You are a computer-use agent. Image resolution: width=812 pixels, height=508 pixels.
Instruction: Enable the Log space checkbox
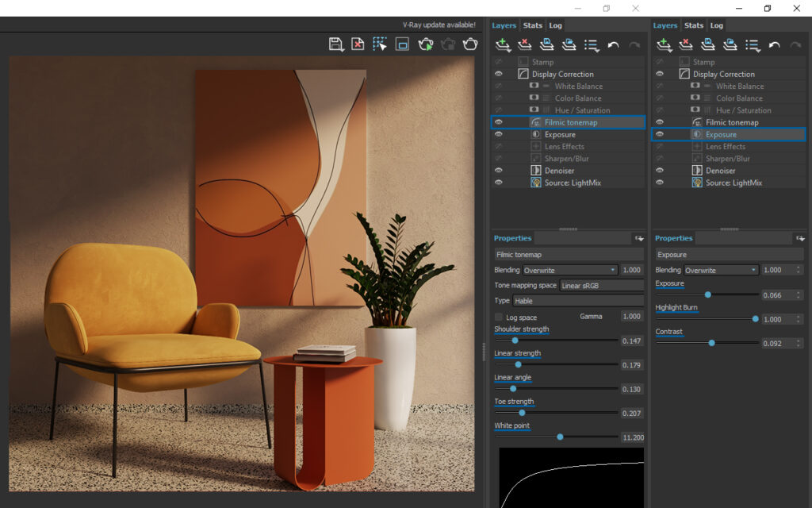[x=498, y=317]
